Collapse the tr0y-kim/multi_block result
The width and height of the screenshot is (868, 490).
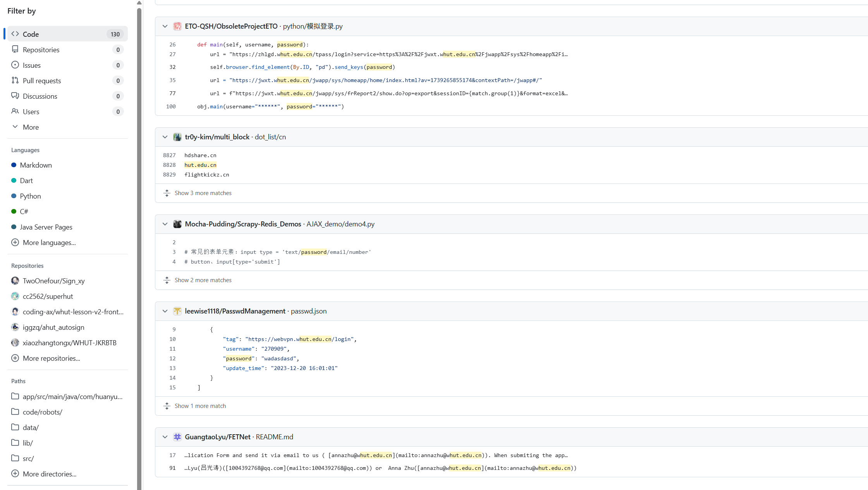165,137
